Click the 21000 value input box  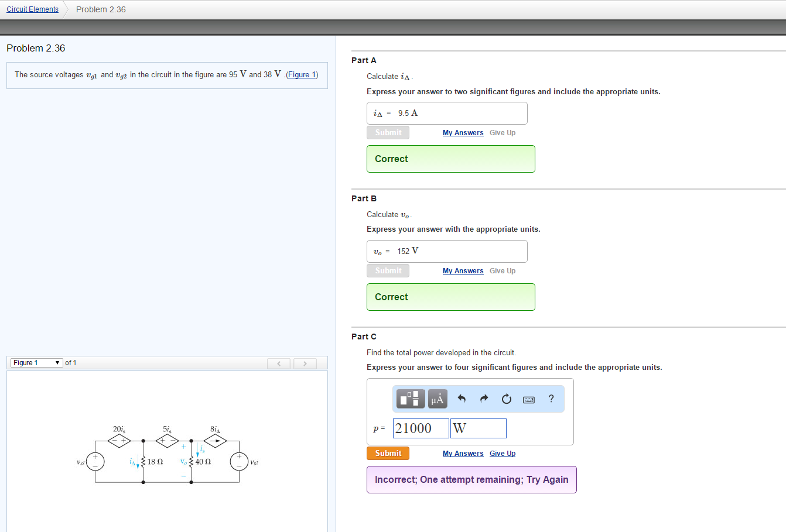[x=421, y=428]
